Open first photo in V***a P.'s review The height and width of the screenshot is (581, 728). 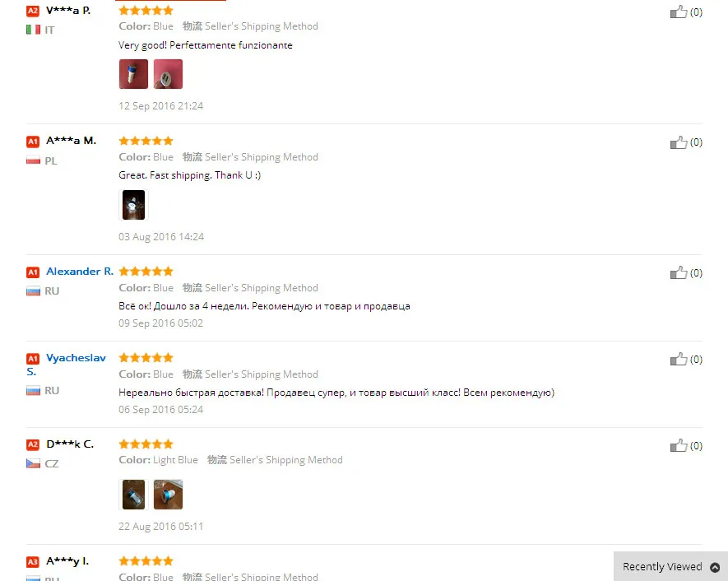coord(134,74)
